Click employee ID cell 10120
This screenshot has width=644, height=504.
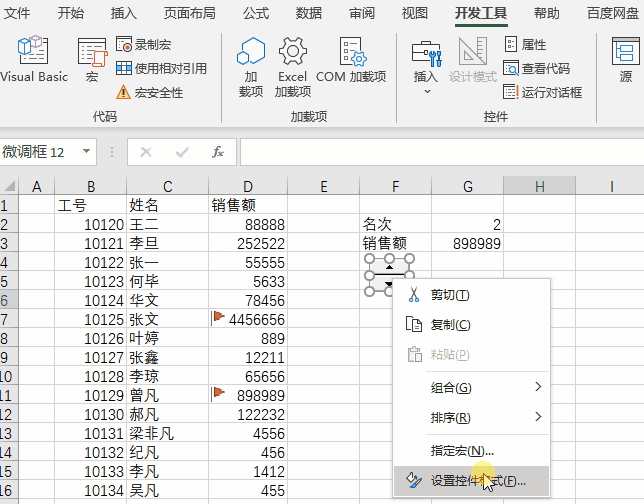(90, 225)
